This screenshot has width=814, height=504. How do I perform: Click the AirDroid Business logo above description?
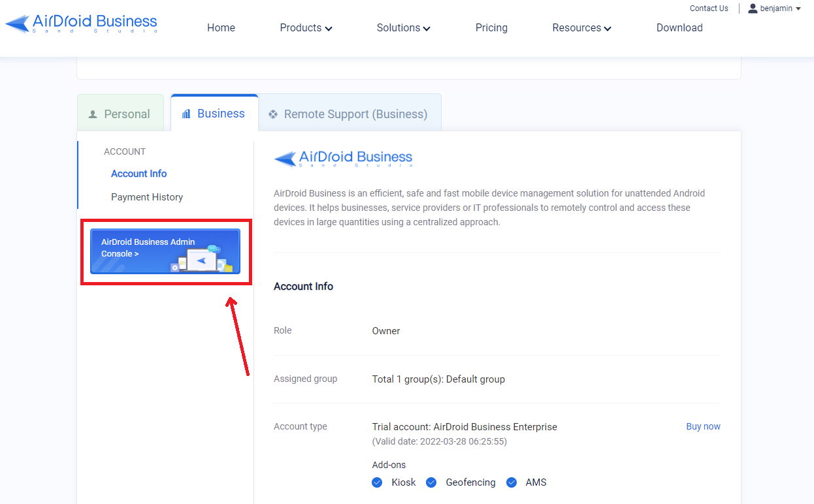tap(343, 159)
